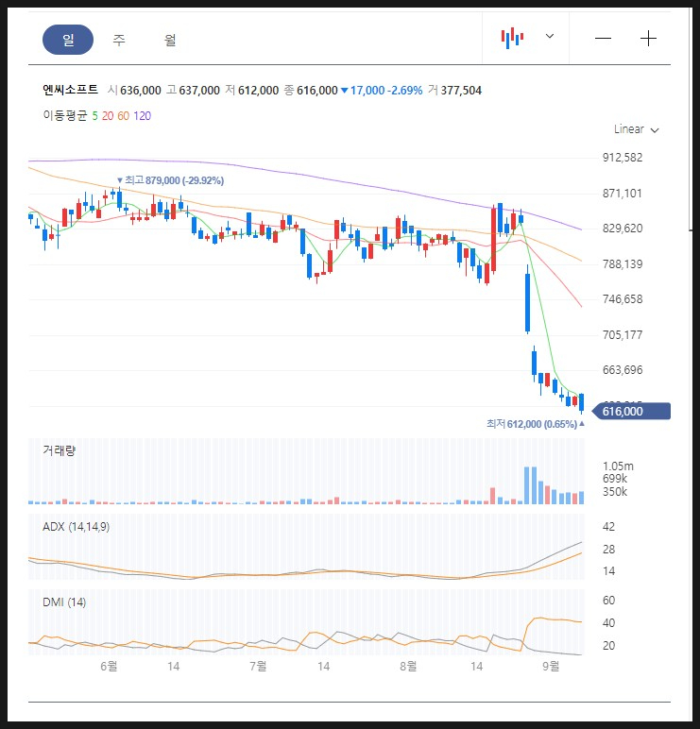This screenshot has width=700, height=729.
Task: Click the high price 고 637,000 value
Action: click(193, 91)
